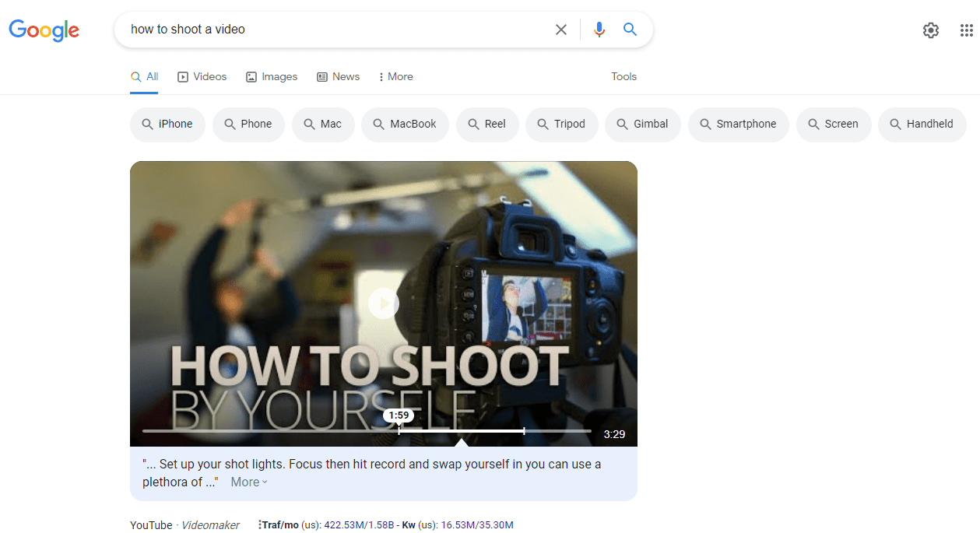
Task: Open the video thumbnail image
Action: click(384, 303)
